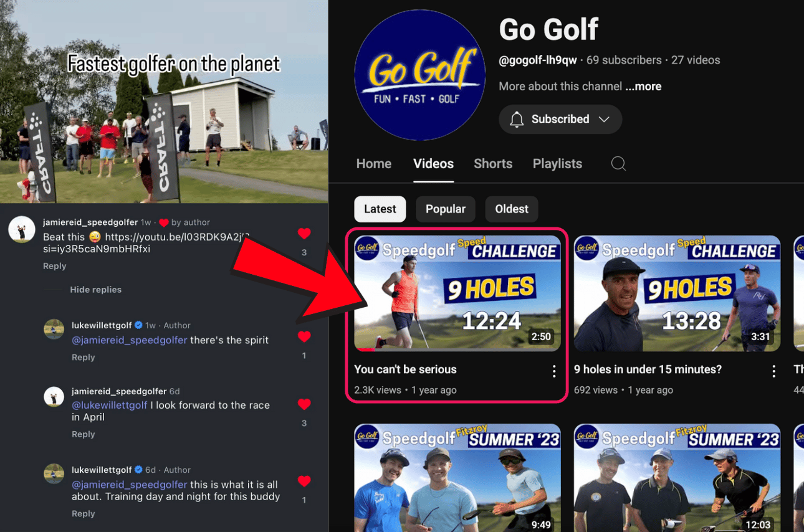Screen dimensions: 804x532
Task: Open options menu for "You can't be serious"
Action: (x=553, y=371)
